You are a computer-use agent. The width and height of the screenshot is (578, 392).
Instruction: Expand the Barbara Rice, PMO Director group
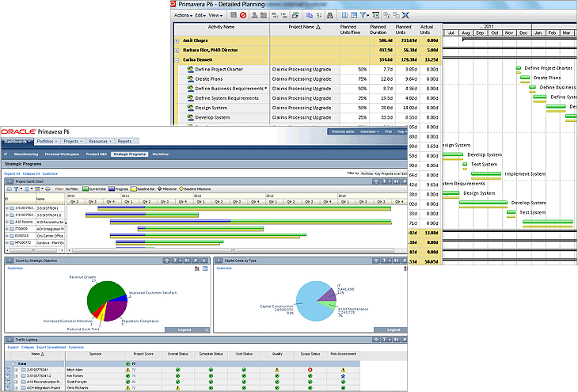tap(177, 49)
